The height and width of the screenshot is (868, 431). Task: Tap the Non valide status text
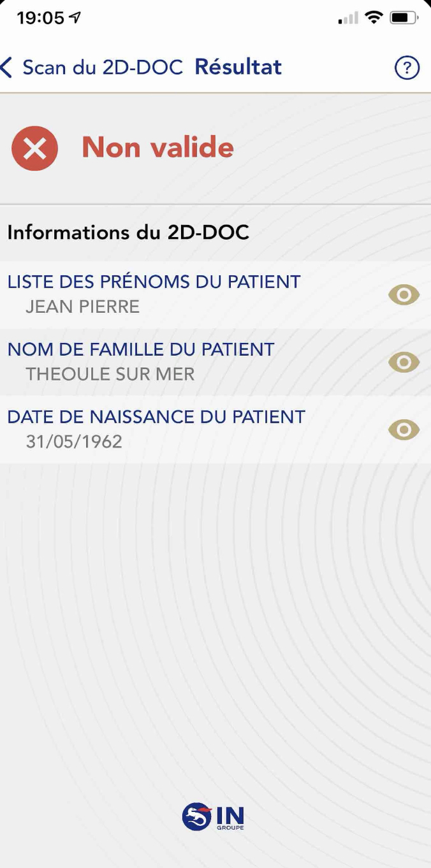coord(157,148)
